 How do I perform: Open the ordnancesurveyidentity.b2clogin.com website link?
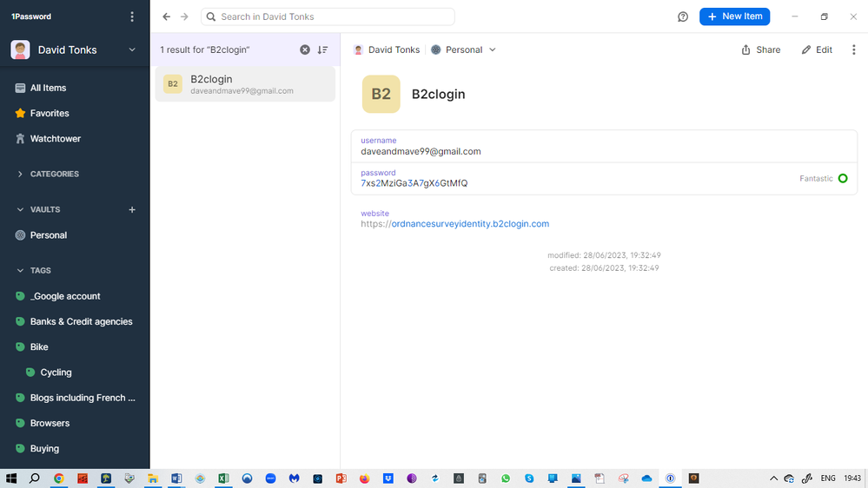pos(469,224)
